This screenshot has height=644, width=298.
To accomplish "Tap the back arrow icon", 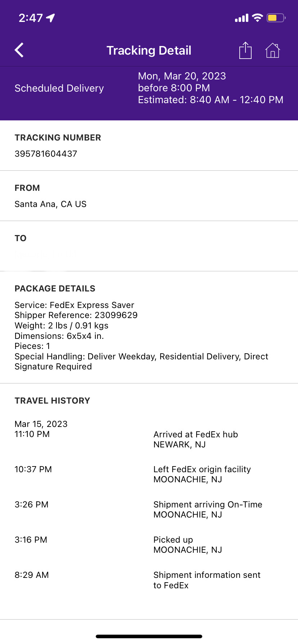I will [x=19, y=50].
